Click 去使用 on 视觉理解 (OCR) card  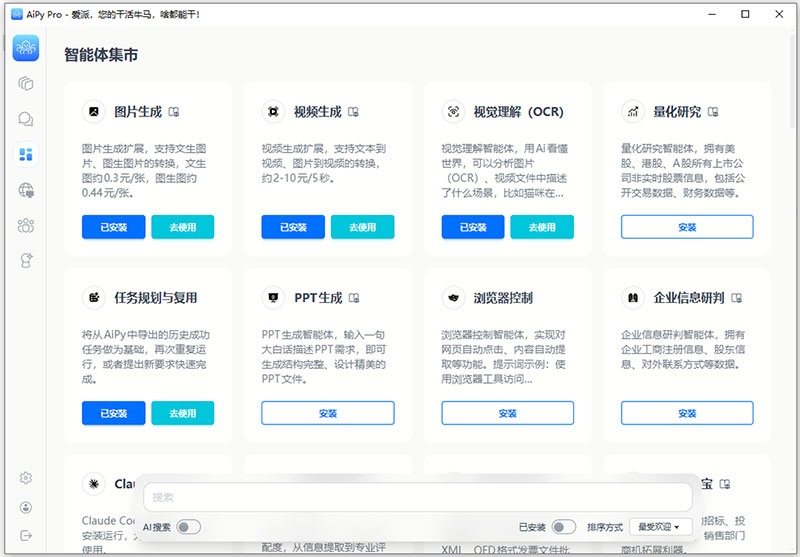tap(542, 227)
